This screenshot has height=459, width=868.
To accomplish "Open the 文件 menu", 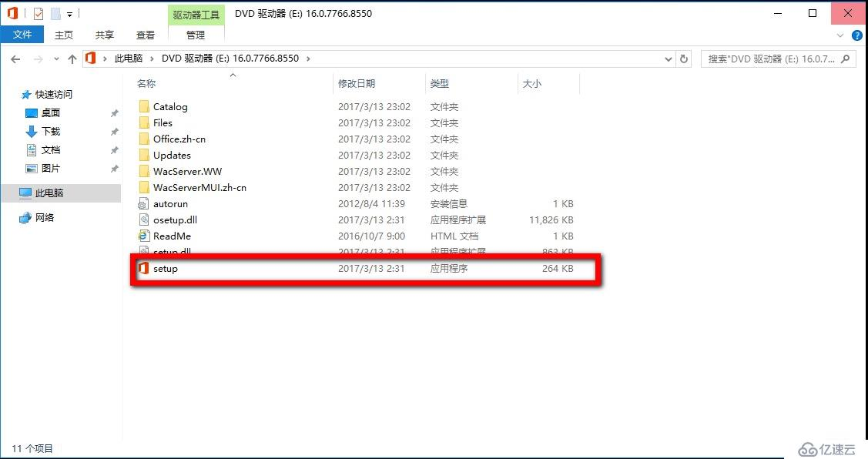I will (22, 35).
